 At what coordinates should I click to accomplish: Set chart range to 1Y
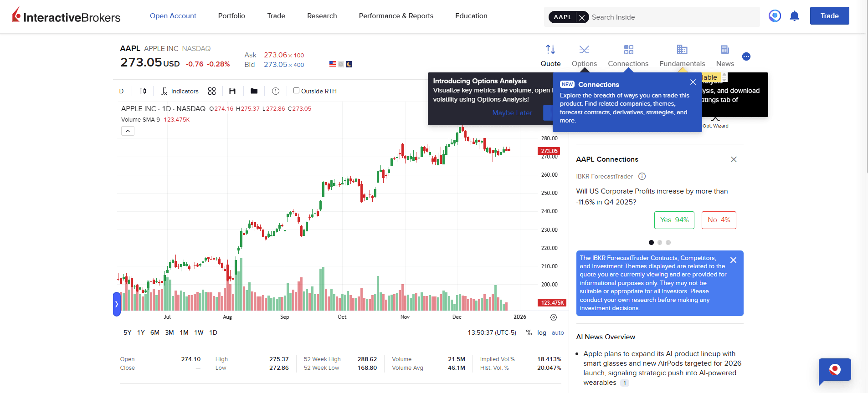tap(141, 333)
